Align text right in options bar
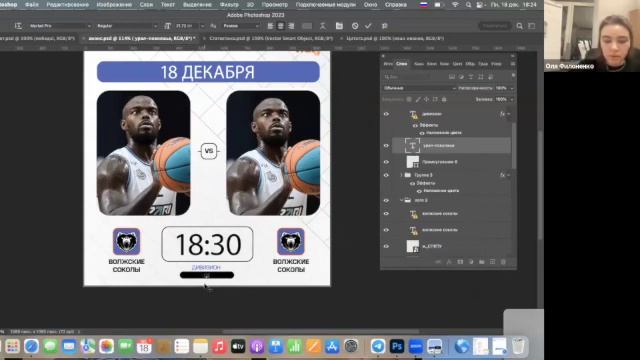640x360 pixels. pos(291,26)
